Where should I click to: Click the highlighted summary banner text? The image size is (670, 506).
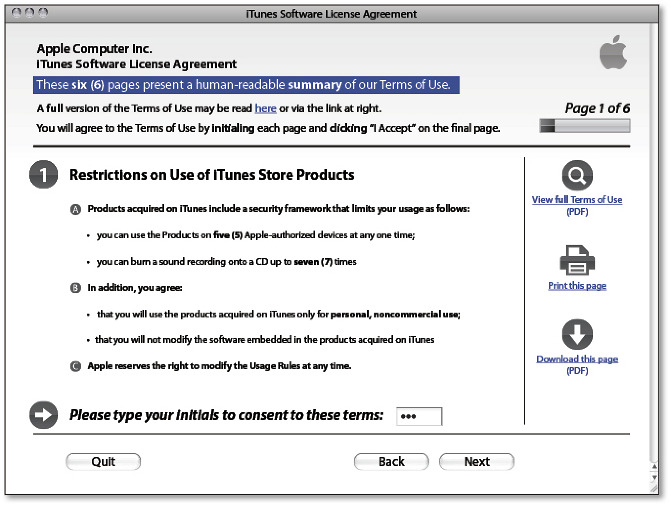pyautogui.click(x=246, y=85)
